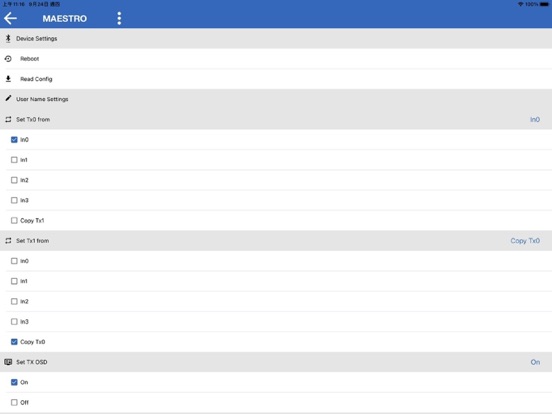
Task: Check In3 under Set Tx0 from
Action: tap(14, 200)
